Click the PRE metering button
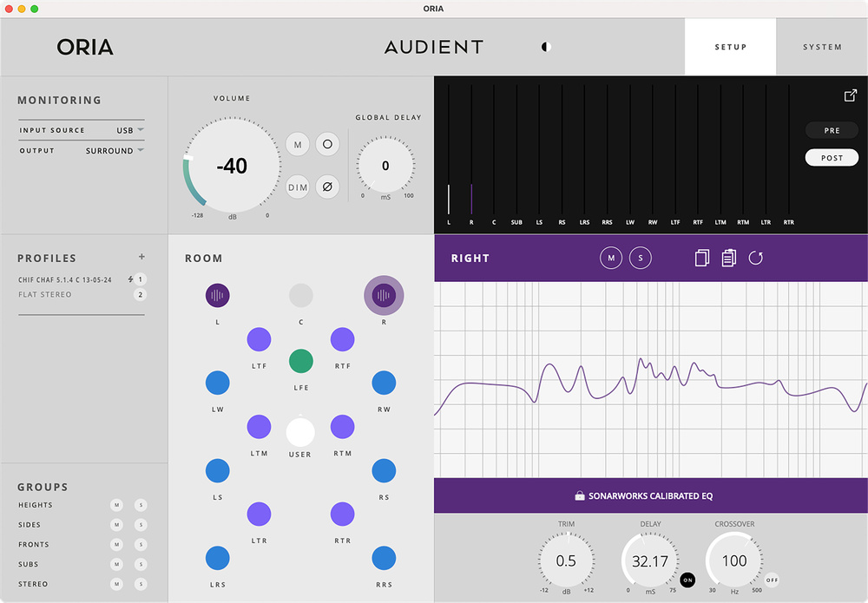 832,131
